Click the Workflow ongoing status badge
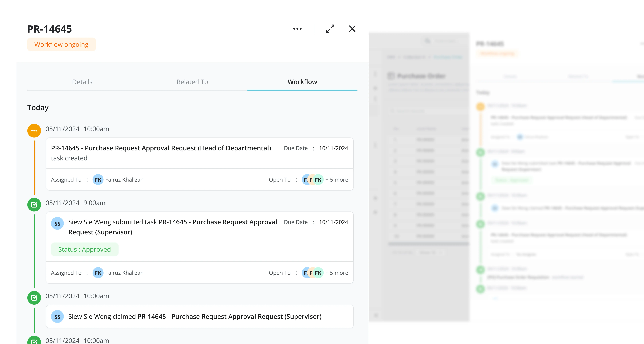644x344 pixels. (61, 45)
